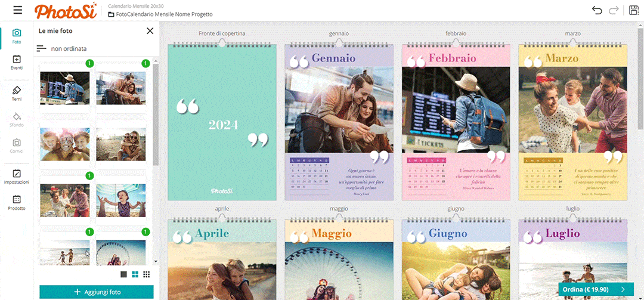
Task: Open the Foto sidebar tab
Action: pyautogui.click(x=17, y=36)
